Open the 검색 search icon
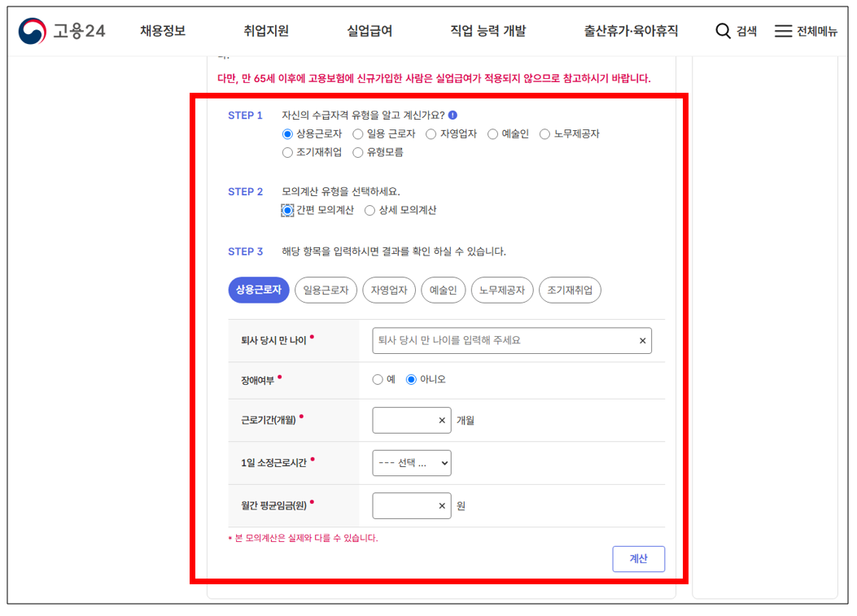The image size is (857, 616). click(724, 30)
